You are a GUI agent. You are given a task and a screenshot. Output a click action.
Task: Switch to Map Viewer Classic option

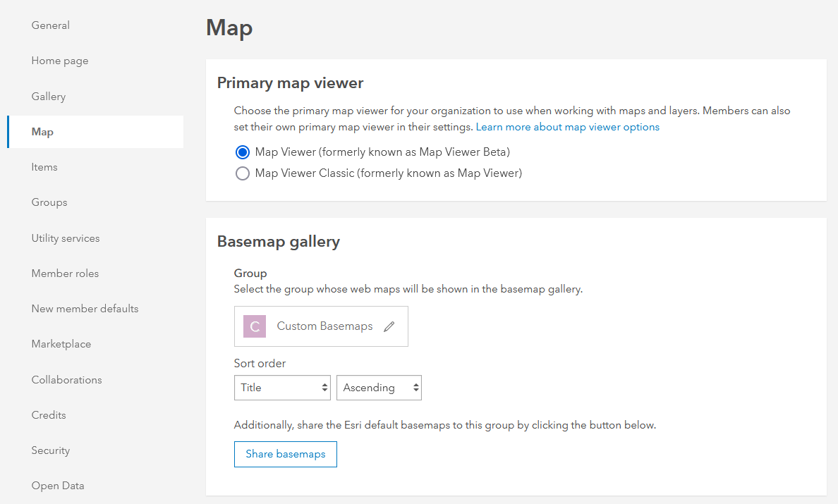(x=243, y=173)
